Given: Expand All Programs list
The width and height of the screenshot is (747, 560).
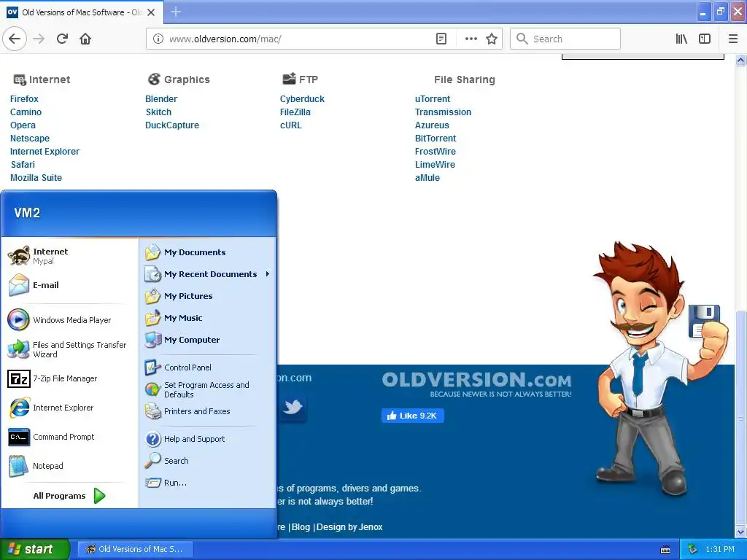Looking at the screenshot, I should 69,496.
